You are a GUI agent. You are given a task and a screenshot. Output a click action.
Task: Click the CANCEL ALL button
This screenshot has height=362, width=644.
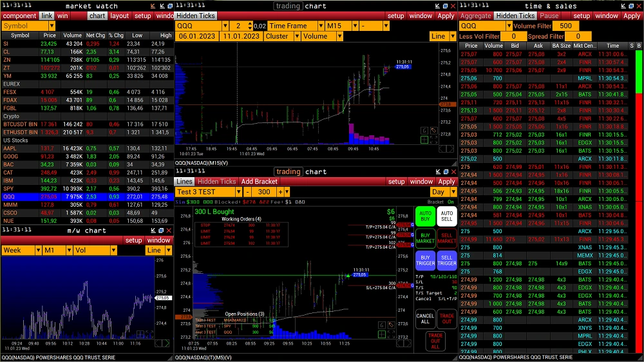point(425,318)
